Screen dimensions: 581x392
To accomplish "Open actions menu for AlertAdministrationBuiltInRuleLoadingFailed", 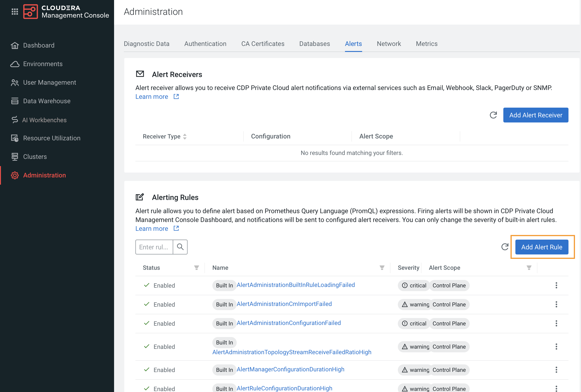I will tap(556, 285).
